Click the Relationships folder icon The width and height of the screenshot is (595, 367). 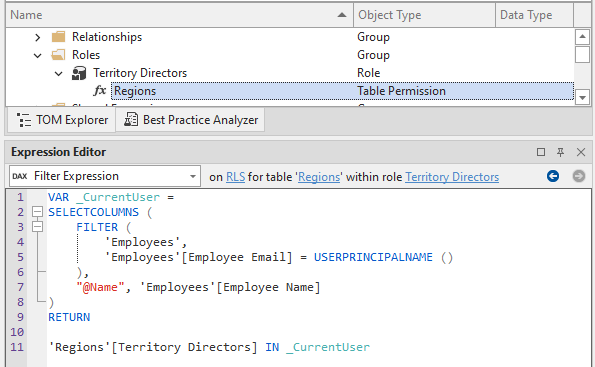pos(58,37)
